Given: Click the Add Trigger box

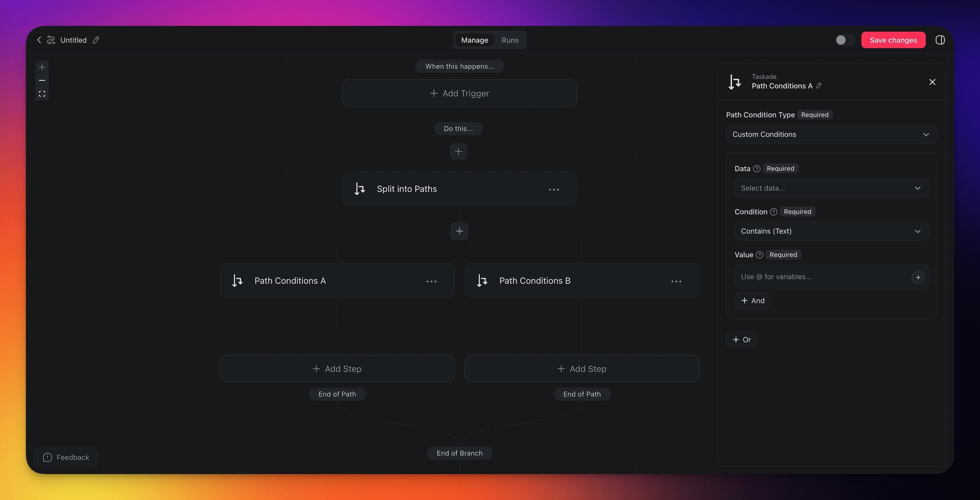Looking at the screenshot, I should tap(459, 93).
